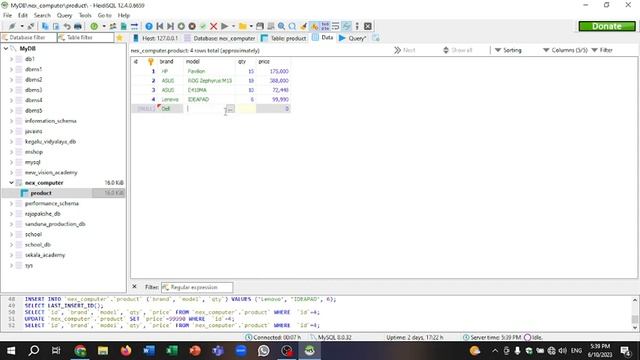This screenshot has height=360, width=640.
Task: Click the Dell cell in new row
Action: [169, 109]
